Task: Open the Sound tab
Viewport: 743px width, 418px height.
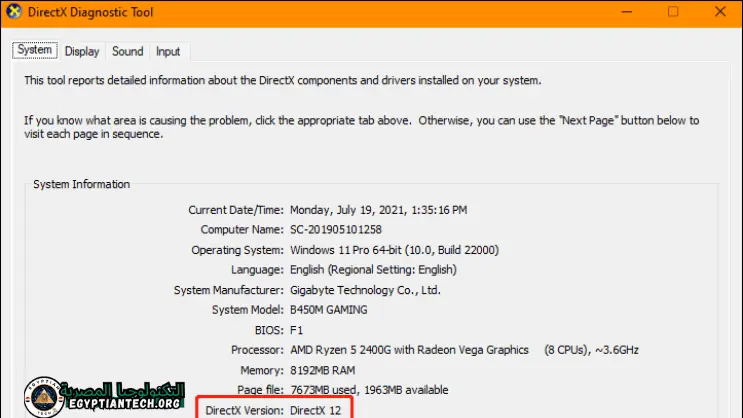Action: [x=127, y=51]
